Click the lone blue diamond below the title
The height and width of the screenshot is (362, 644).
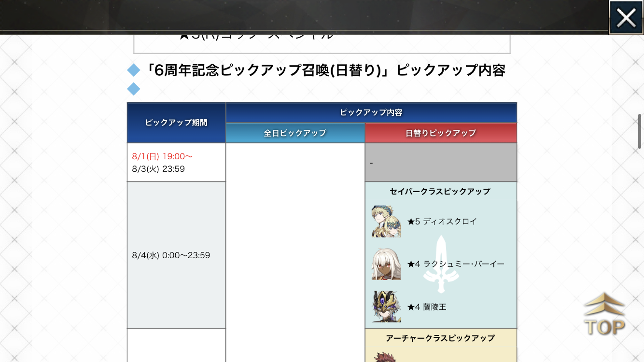click(133, 89)
